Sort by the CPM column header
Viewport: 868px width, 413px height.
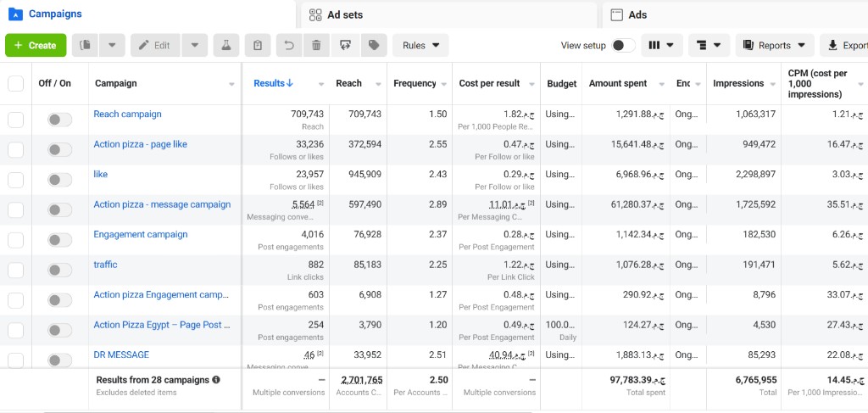818,84
